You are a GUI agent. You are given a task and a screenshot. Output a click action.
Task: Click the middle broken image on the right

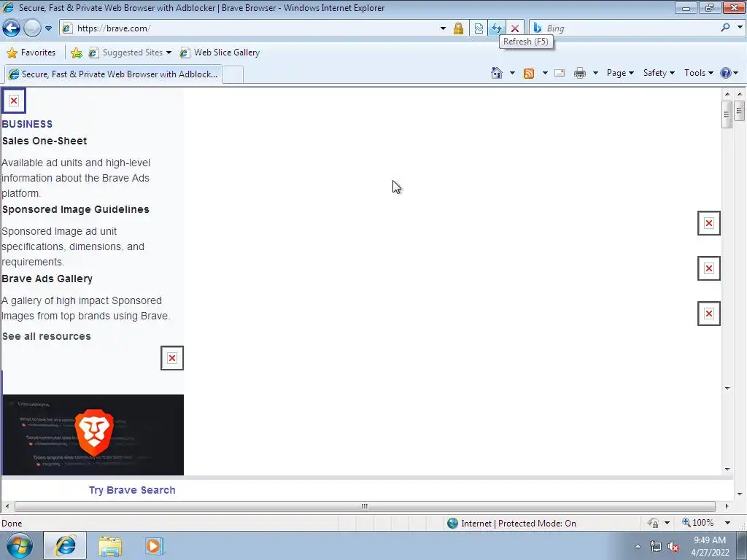pos(709,268)
